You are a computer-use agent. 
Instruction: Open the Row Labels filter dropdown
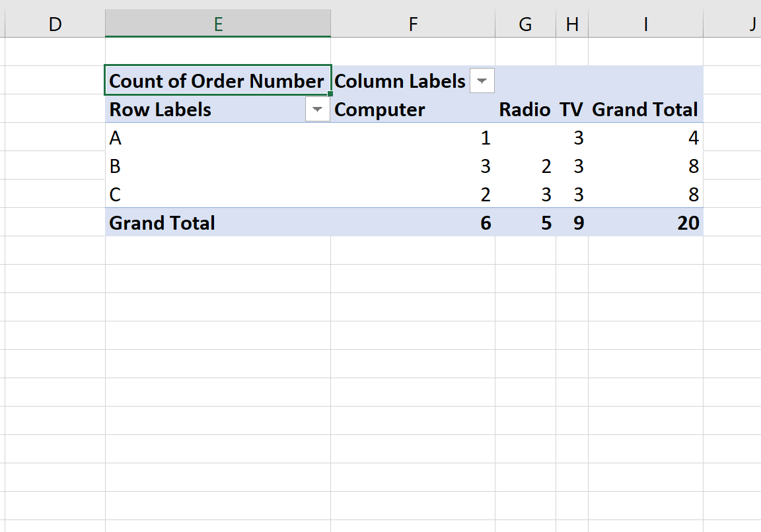(x=317, y=109)
